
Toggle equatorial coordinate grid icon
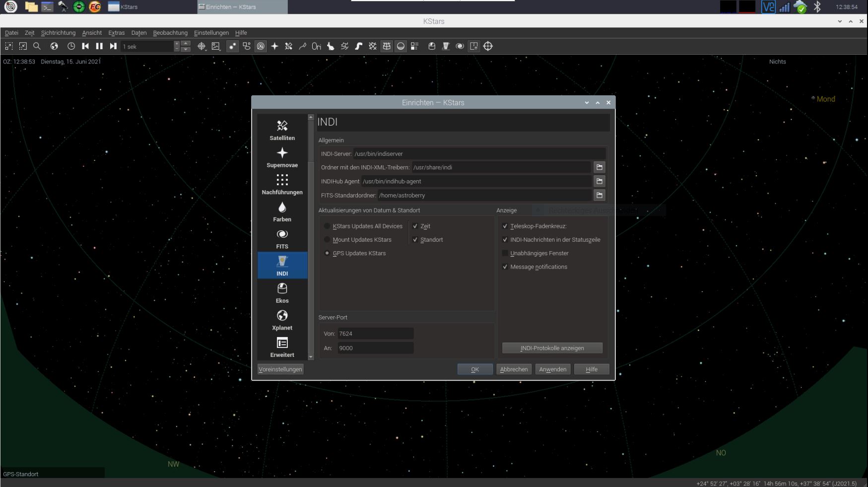[x=372, y=46]
